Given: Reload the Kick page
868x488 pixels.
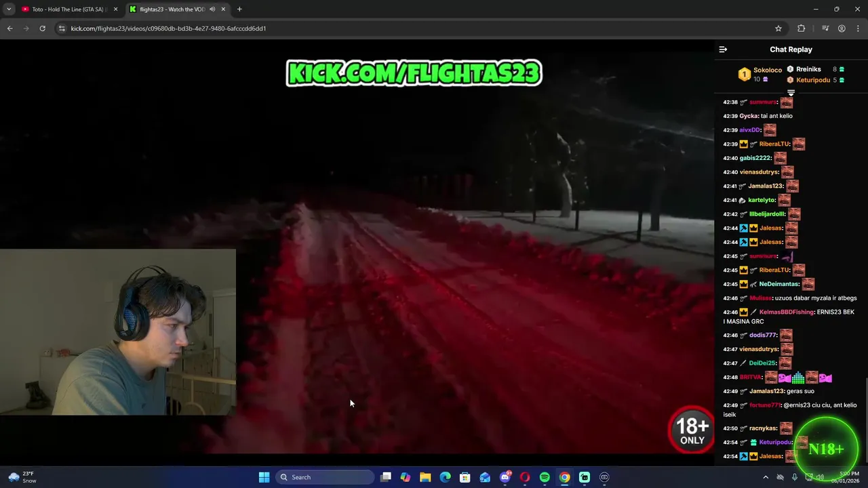Looking at the screenshot, I should point(42,28).
